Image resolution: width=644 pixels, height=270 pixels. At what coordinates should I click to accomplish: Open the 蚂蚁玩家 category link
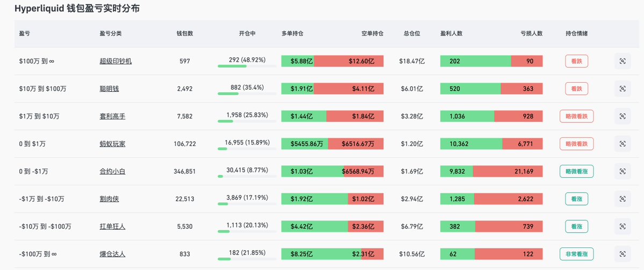tap(113, 144)
